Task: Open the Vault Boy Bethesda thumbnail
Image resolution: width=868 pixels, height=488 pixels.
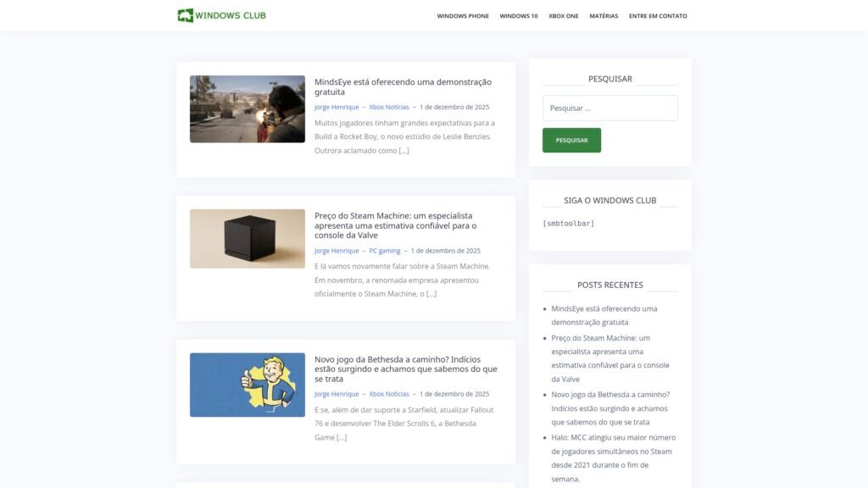Action: coord(247,385)
